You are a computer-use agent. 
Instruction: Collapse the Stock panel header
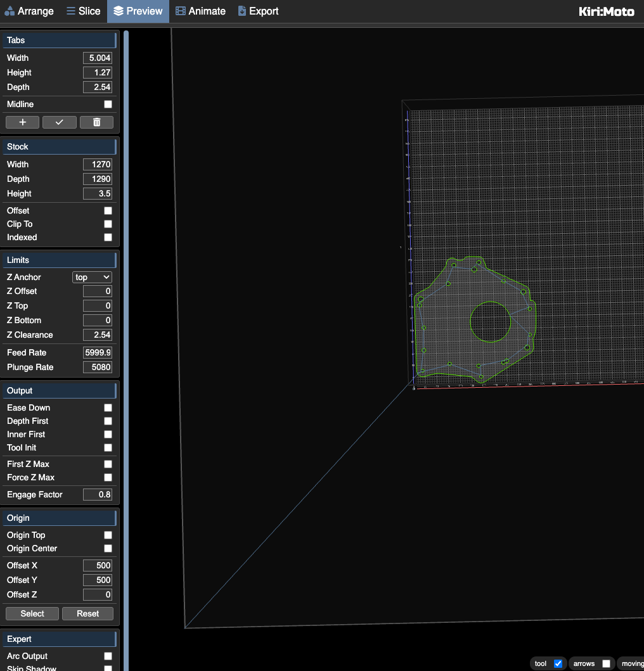(60, 146)
